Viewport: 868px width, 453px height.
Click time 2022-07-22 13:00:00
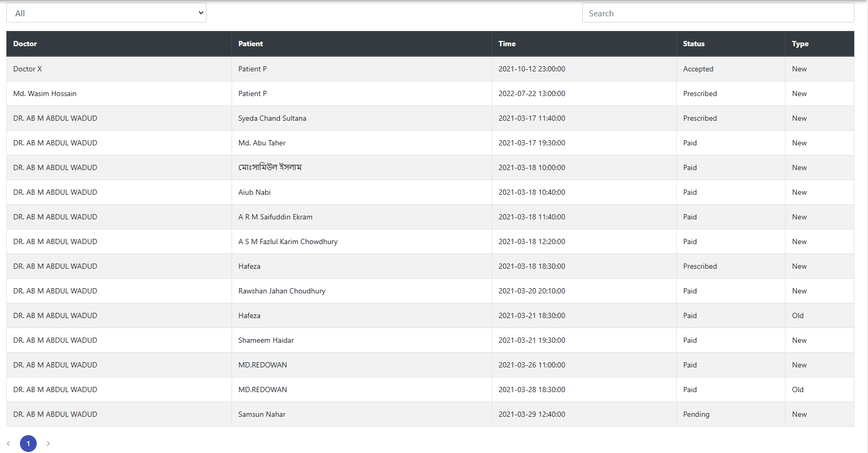point(531,93)
